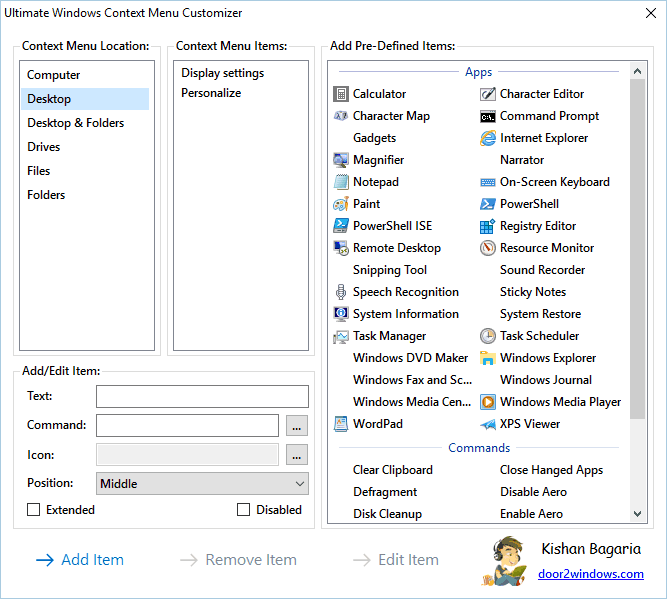Click the System Information icon
667x599 pixels.
tap(341, 314)
